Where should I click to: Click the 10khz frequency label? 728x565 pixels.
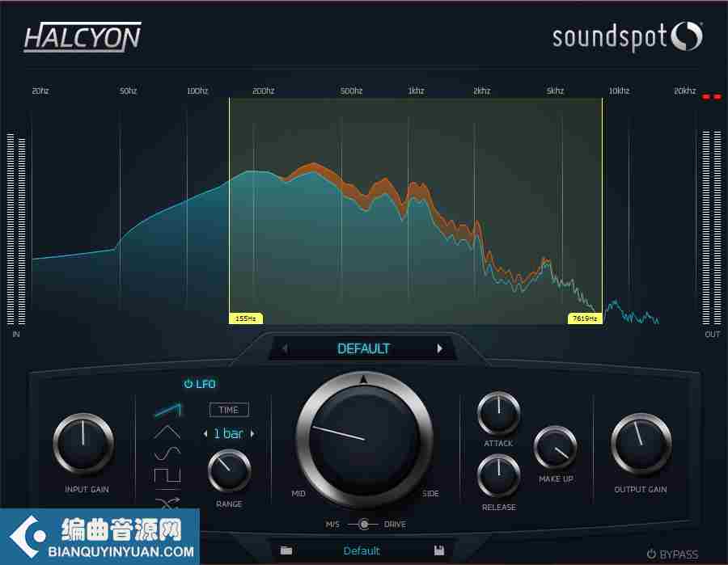click(619, 91)
